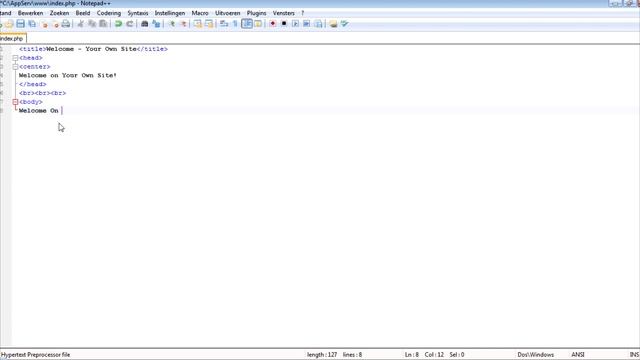Image resolution: width=640 pixels, height=360 pixels.
Task: Toggle INS insert mode in status bar
Action: pyautogui.click(x=634, y=355)
